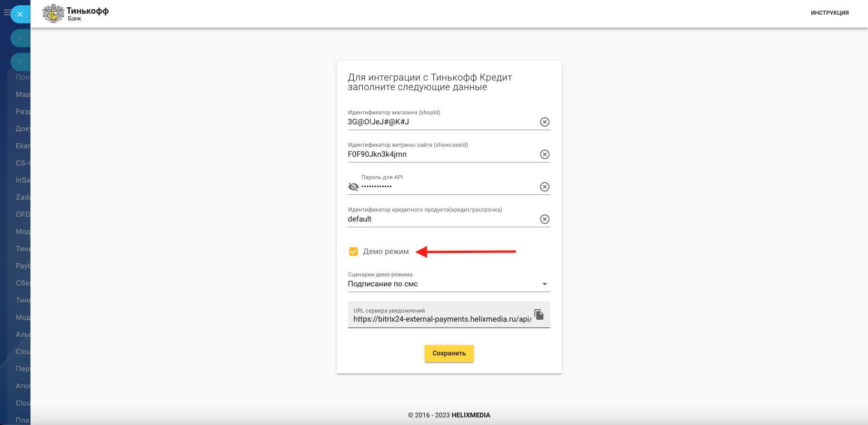This screenshot has height=425, width=868.
Task: Open the Ekar sidebar item
Action: click(23, 146)
